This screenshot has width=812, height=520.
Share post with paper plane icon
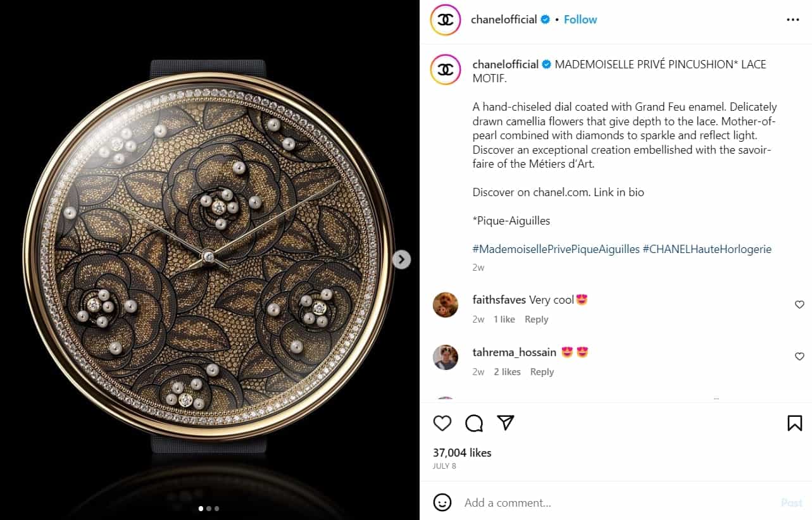pyautogui.click(x=506, y=423)
